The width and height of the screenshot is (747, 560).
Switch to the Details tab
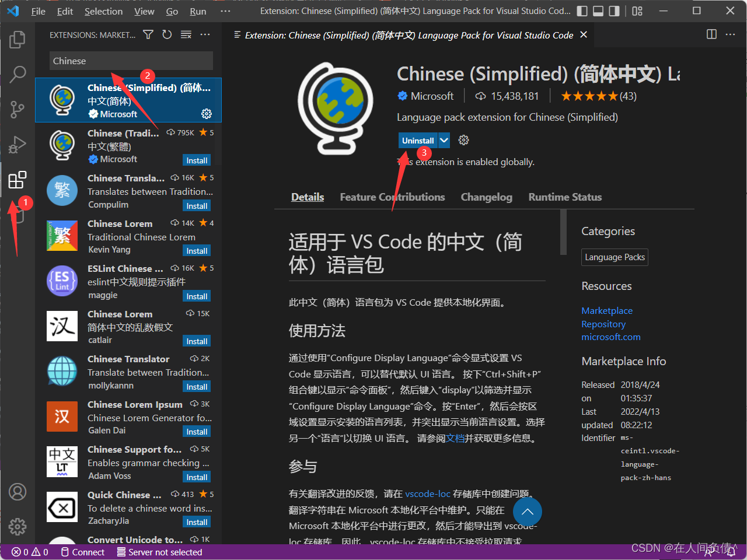point(308,197)
